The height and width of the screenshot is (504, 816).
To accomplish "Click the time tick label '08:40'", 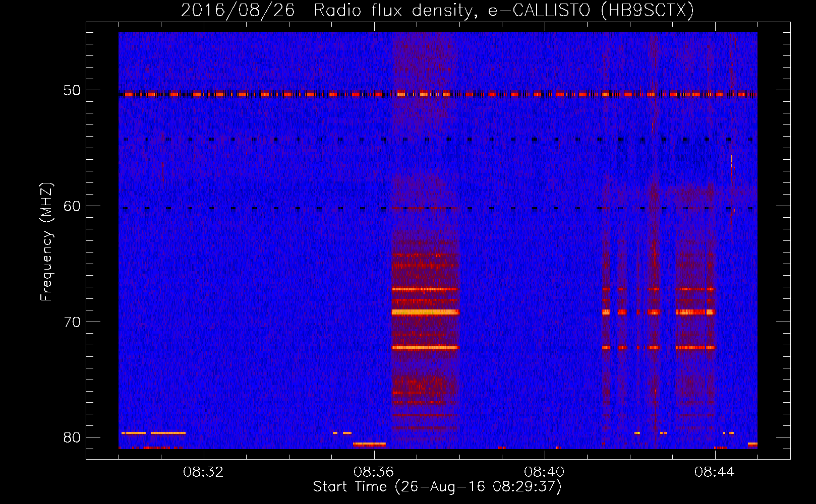I will 545,472.
